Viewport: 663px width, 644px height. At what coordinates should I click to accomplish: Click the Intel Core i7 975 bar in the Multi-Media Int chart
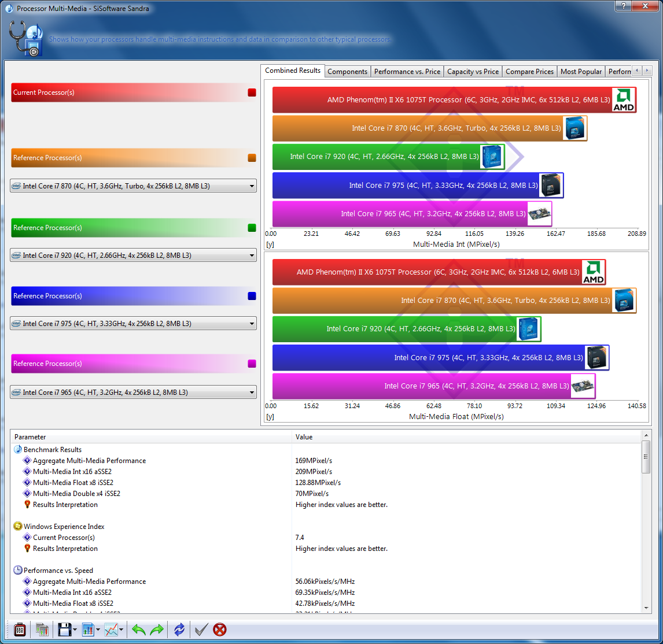pyautogui.click(x=418, y=185)
